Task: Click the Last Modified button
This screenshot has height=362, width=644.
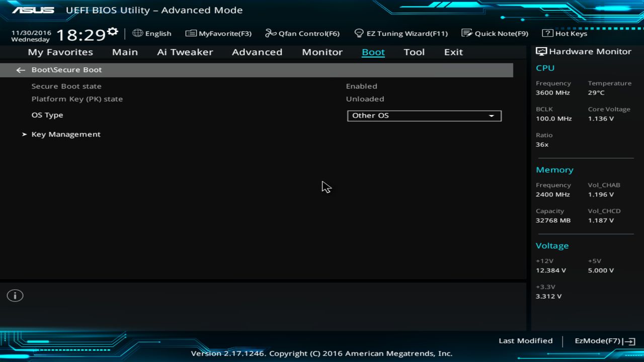Action: (x=525, y=341)
